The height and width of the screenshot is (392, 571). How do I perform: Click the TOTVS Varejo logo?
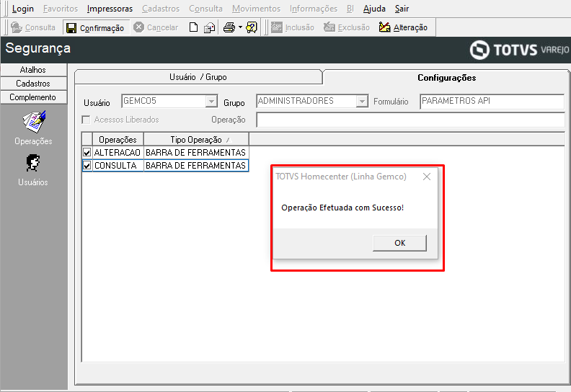tap(519, 50)
